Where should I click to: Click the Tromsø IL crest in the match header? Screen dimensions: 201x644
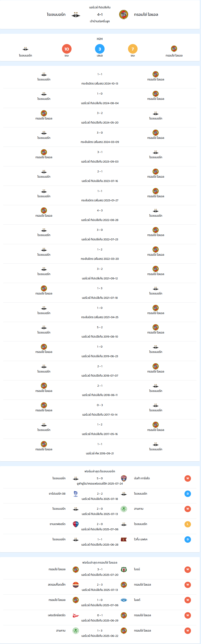click(x=123, y=15)
